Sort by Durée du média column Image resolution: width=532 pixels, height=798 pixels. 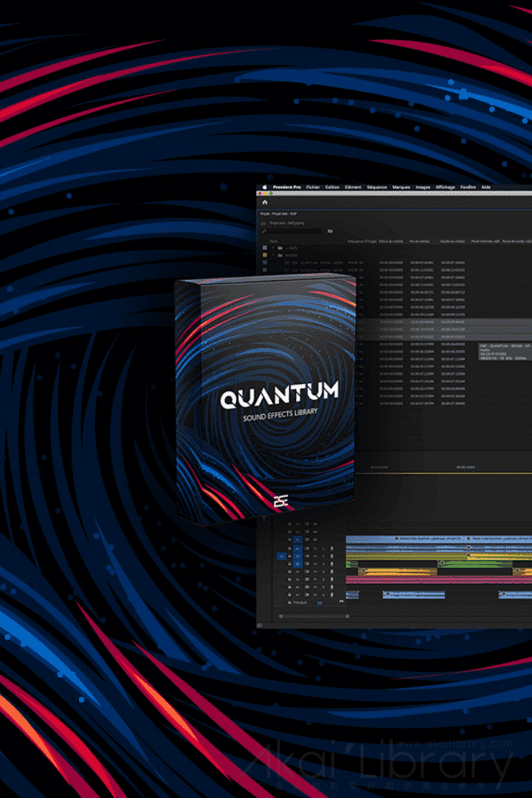[452, 241]
